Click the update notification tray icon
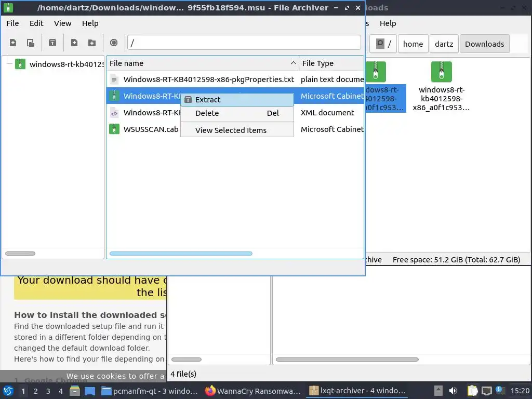The image size is (532, 399). tap(499, 390)
